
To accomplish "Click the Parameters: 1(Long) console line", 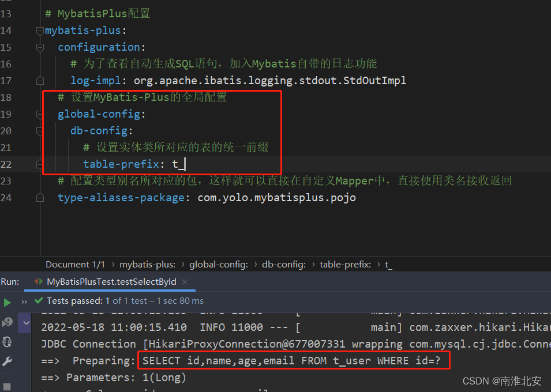I will pos(114,378).
